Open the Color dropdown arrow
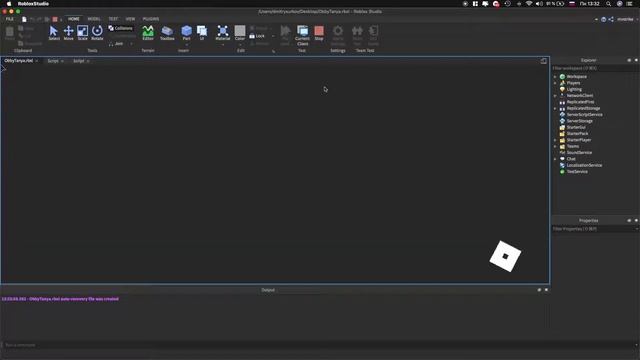Screen dimensions: 640x360 coord(240,44)
